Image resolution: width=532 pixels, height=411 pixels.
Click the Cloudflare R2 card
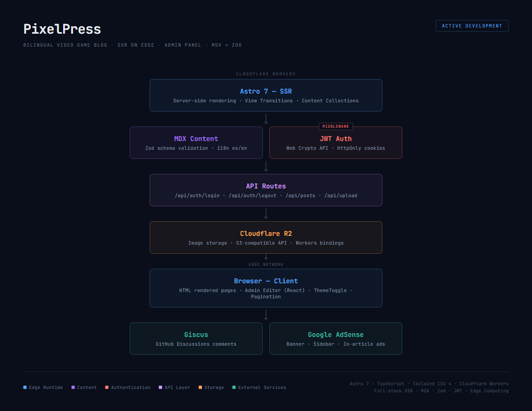(266, 238)
